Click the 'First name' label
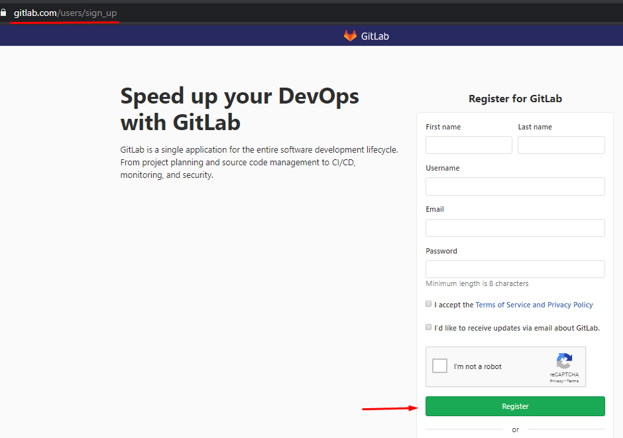This screenshot has height=438, width=623. 443,127
